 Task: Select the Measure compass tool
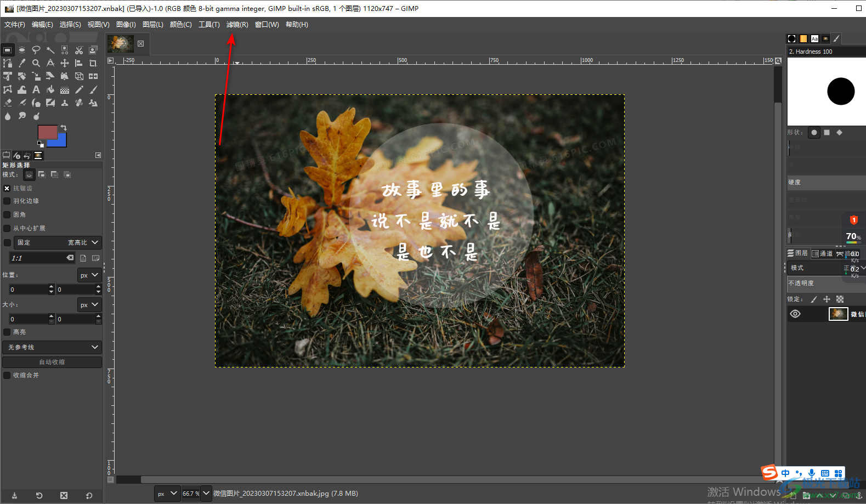[x=50, y=63]
